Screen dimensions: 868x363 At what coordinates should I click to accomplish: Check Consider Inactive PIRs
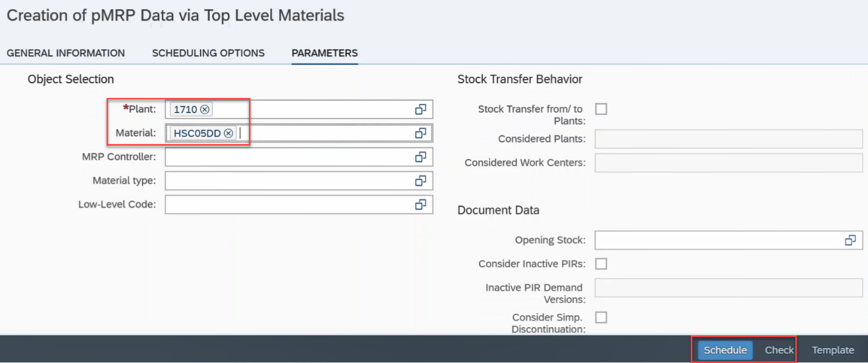[x=601, y=264]
